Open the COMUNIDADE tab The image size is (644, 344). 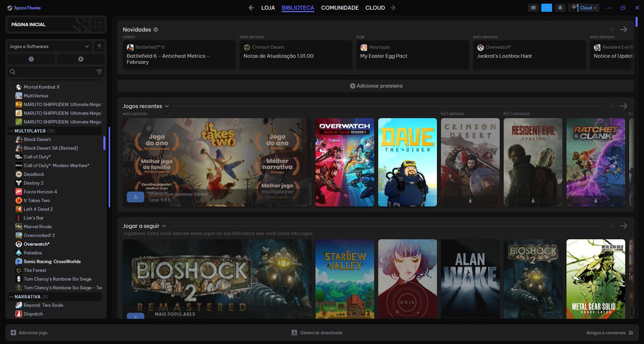tap(340, 8)
